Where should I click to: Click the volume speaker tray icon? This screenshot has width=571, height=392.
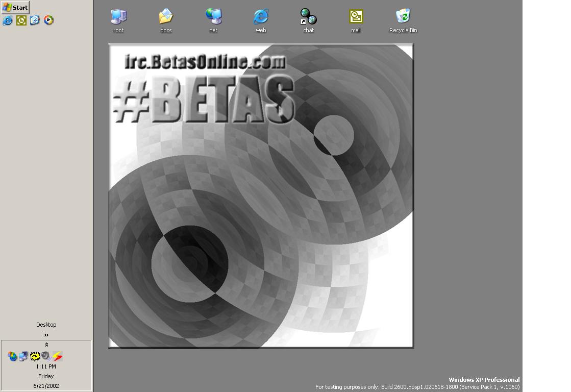pyautogui.click(x=46, y=356)
